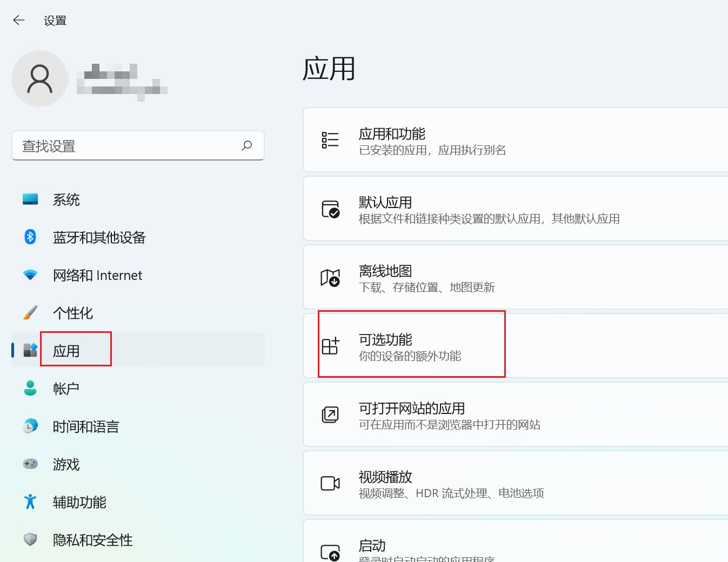Click the magnifier icon in the search box

247,145
